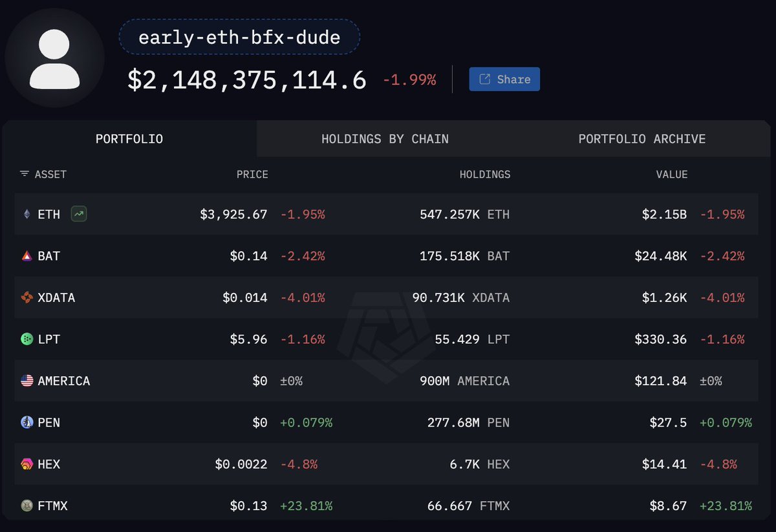776x532 pixels.
Task: Open the Portfolio Archive tab
Action: [x=641, y=139]
